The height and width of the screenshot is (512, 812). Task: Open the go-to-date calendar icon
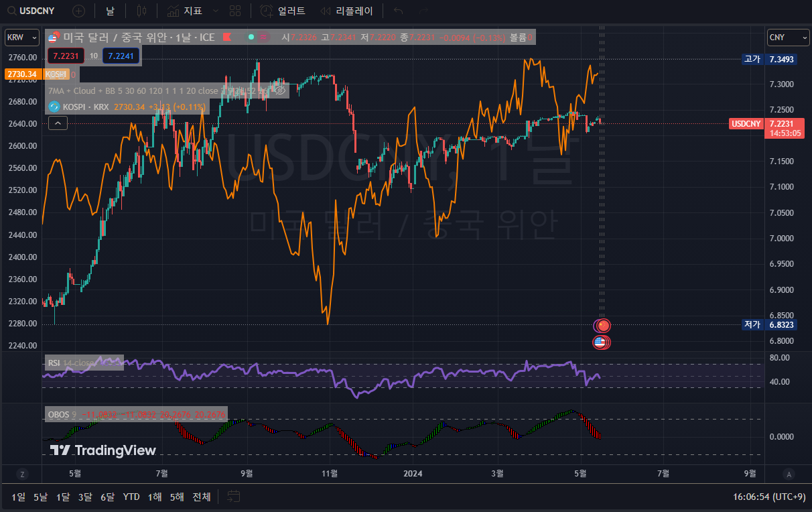(x=233, y=497)
